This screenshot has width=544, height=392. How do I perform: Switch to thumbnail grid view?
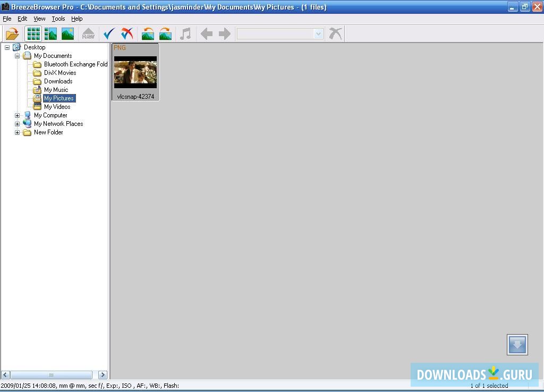tap(33, 33)
